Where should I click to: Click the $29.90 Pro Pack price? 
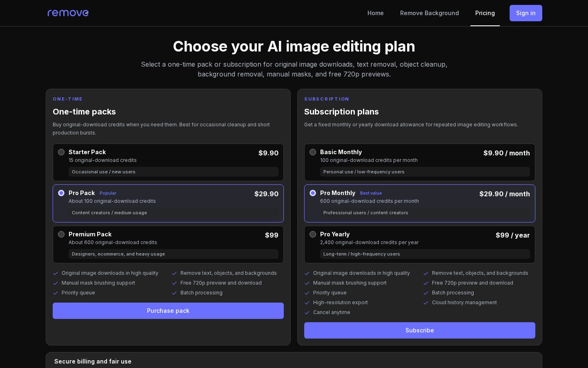pyautogui.click(x=266, y=194)
